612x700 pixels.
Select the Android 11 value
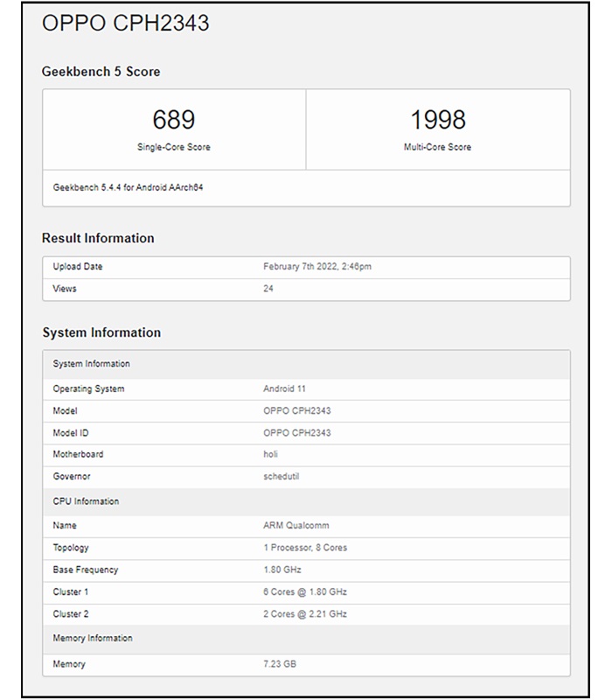(284, 388)
